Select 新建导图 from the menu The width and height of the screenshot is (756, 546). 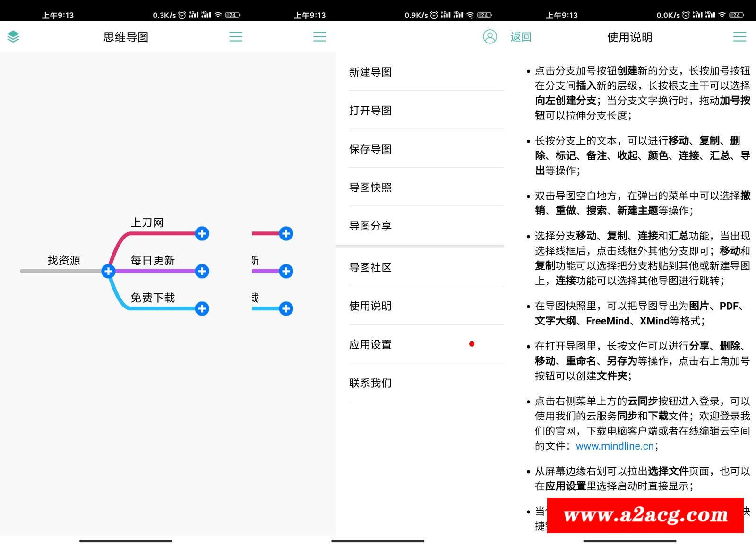coord(370,72)
